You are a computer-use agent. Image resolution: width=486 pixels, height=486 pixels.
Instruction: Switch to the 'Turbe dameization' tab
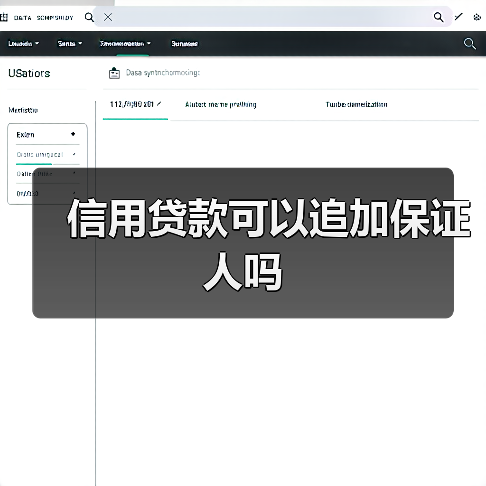coord(356,105)
